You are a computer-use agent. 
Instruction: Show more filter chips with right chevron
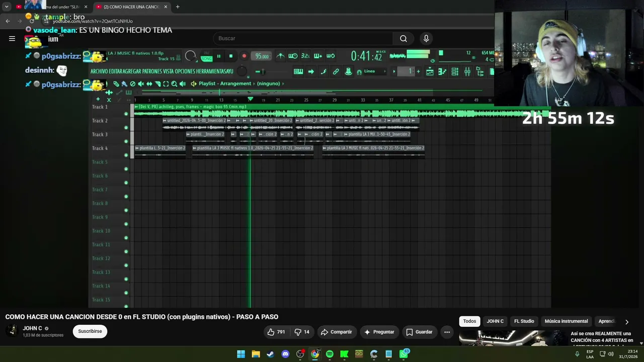point(627,322)
